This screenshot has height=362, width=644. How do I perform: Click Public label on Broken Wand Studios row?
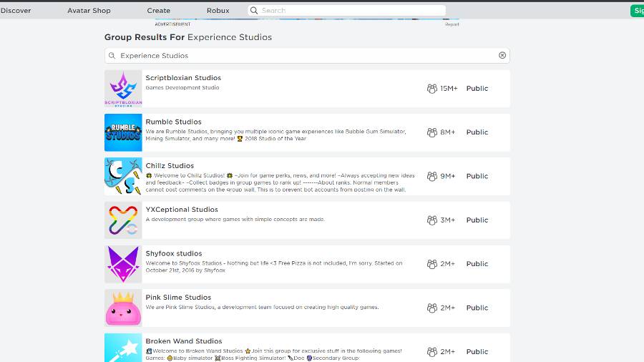[477, 352]
